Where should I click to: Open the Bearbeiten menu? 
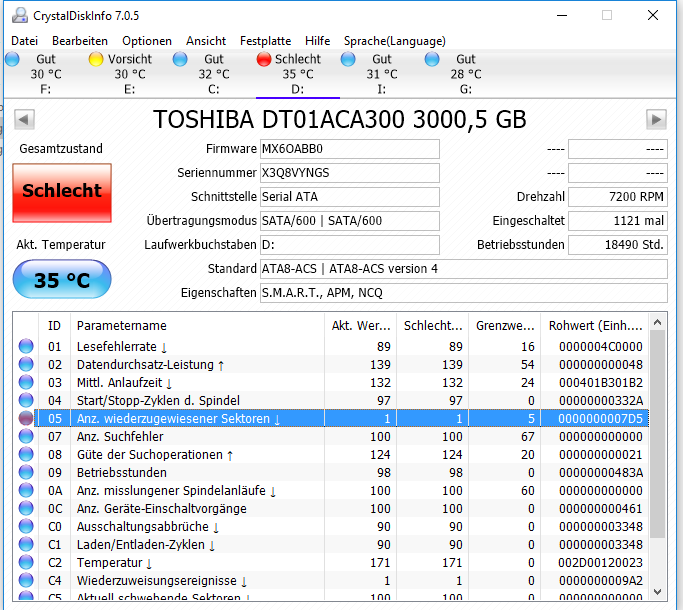tap(80, 41)
